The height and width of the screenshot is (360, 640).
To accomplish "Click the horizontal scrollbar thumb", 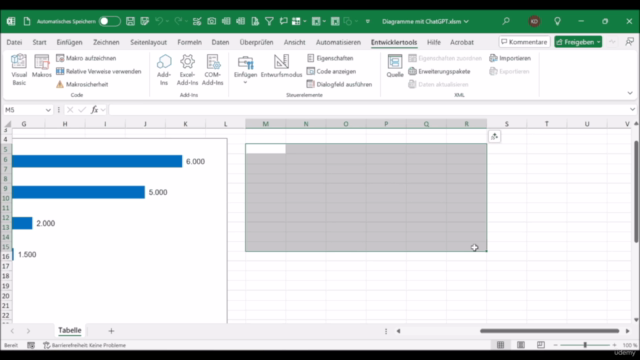I will coord(549,331).
